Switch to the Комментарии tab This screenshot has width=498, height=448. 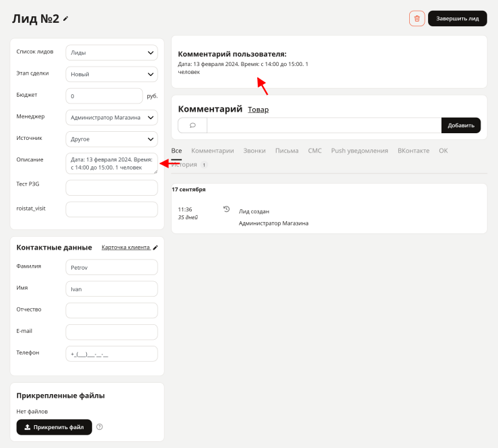pyautogui.click(x=213, y=151)
